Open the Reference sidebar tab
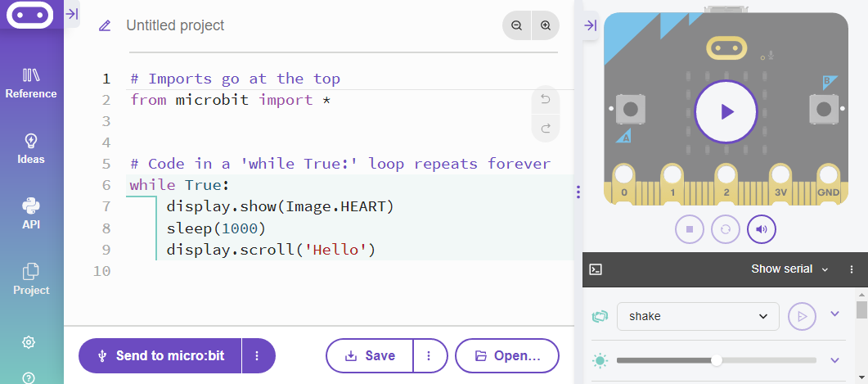The width and height of the screenshot is (868, 384). [31, 84]
